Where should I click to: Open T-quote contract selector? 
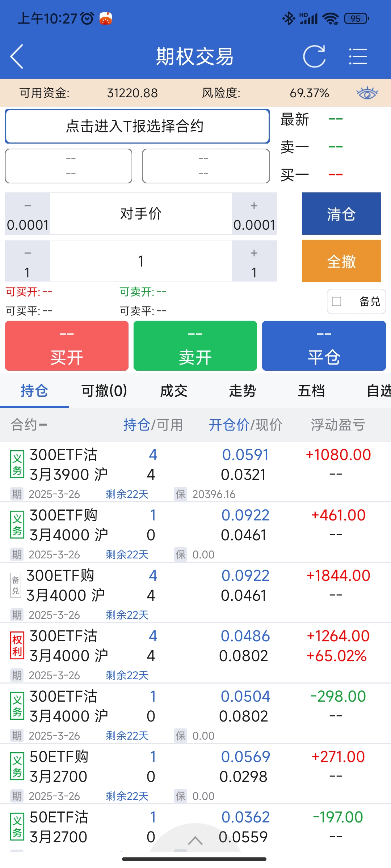tap(137, 126)
